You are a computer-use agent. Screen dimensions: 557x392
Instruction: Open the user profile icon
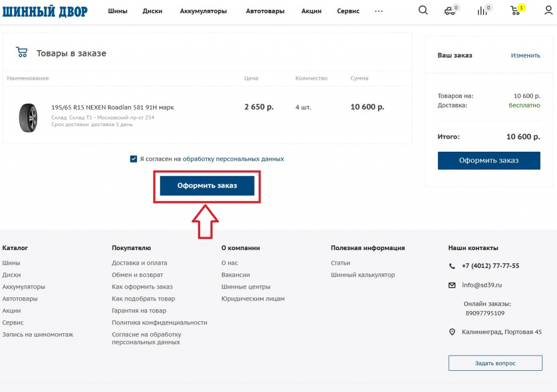548,10
